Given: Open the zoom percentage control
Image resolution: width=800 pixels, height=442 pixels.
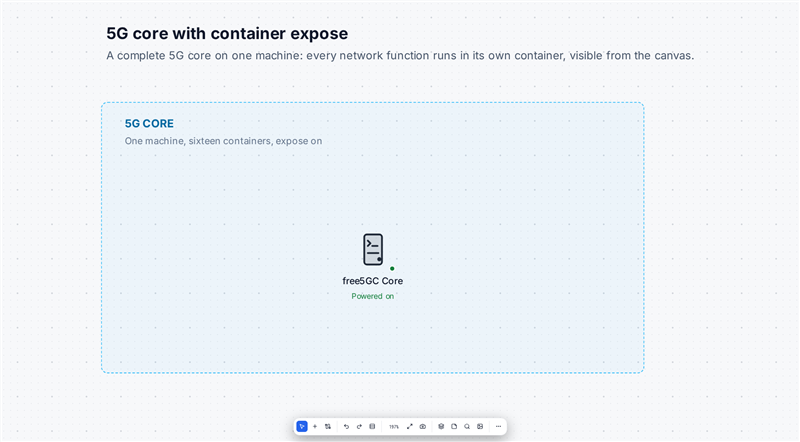Looking at the screenshot, I should pyautogui.click(x=393, y=427).
